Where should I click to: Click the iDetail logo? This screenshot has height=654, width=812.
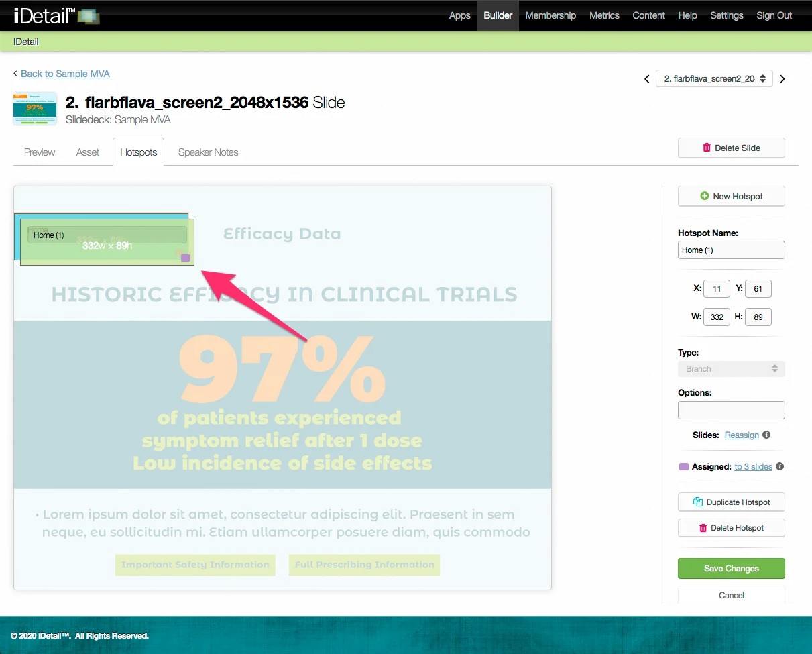point(56,15)
